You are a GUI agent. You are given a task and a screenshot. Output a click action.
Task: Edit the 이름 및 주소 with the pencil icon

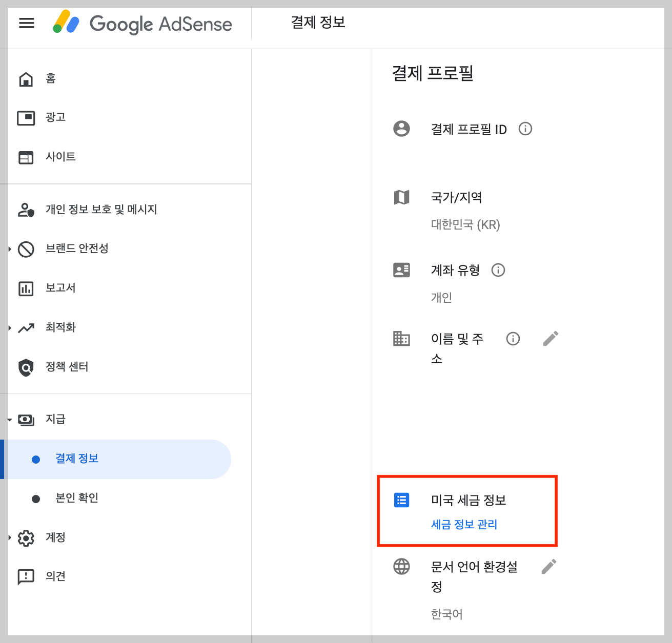(x=551, y=338)
